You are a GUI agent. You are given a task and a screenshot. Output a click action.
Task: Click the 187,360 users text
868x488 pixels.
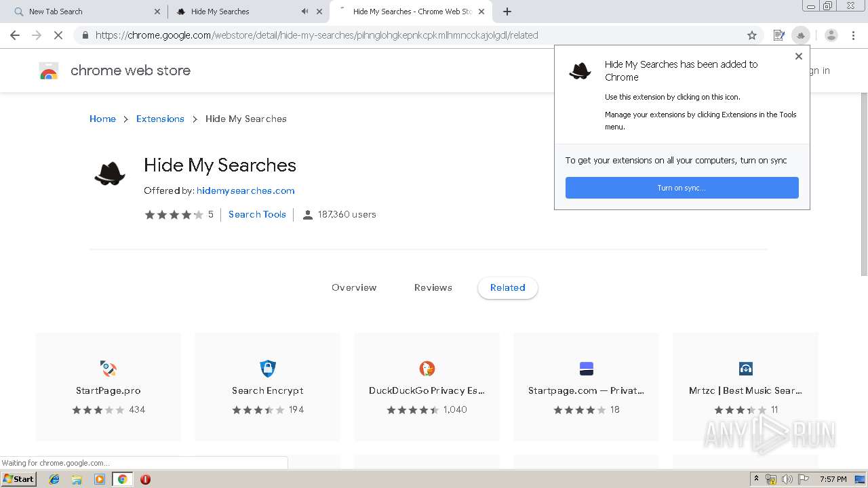click(x=347, y=214)
